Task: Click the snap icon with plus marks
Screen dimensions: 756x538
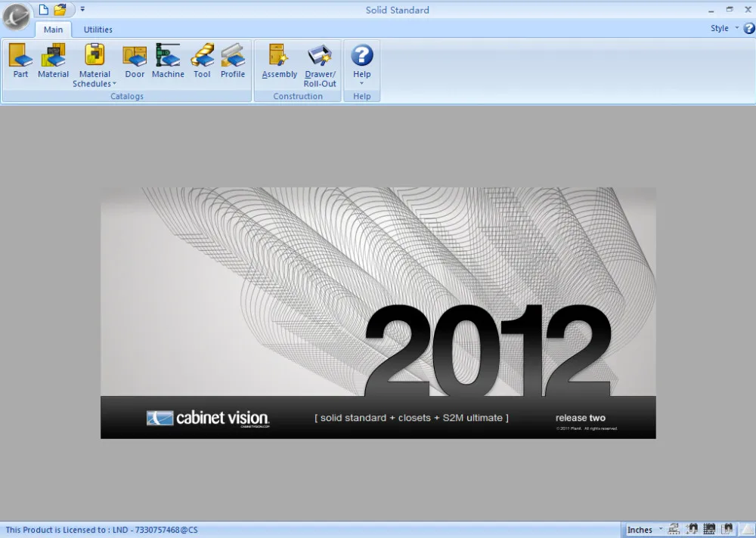Action: click(x=692, y=530)
